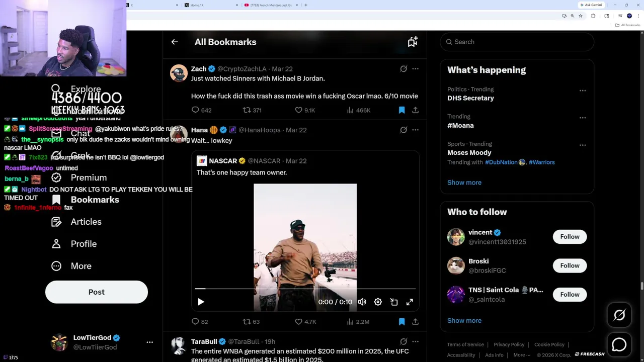Viewport: 644px width, 362px height.
Task: Open Profile in sidebar
Action: tap(74, 244)
